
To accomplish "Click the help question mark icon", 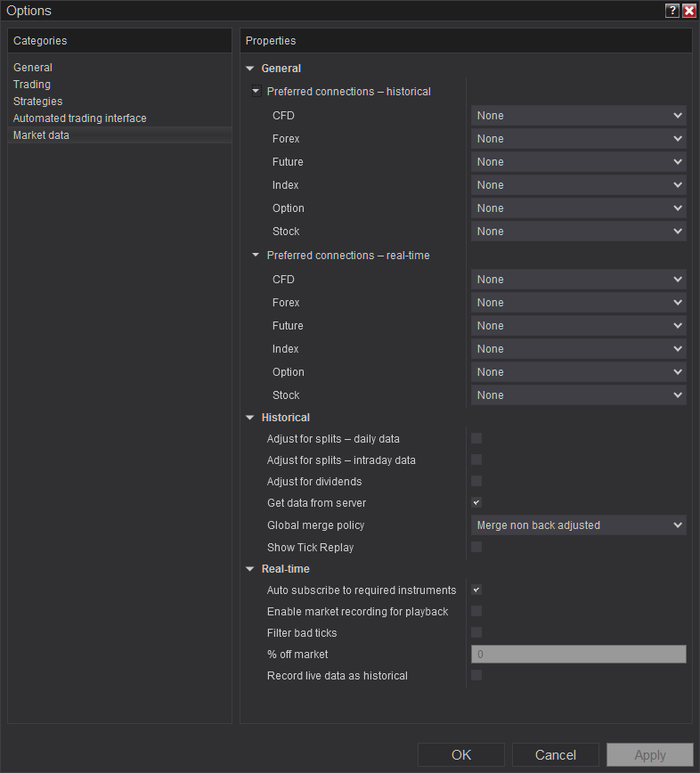I will click(x=672, y=11).
